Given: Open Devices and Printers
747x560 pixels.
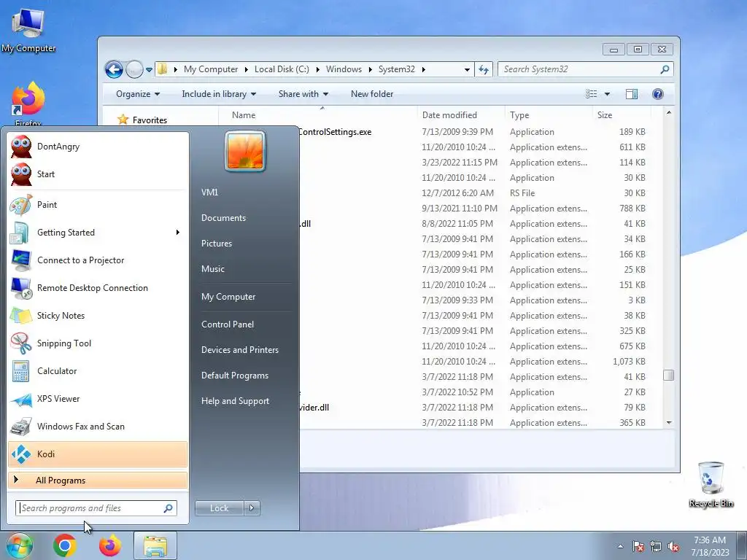Looking at the screenshot, I should 239,350.
